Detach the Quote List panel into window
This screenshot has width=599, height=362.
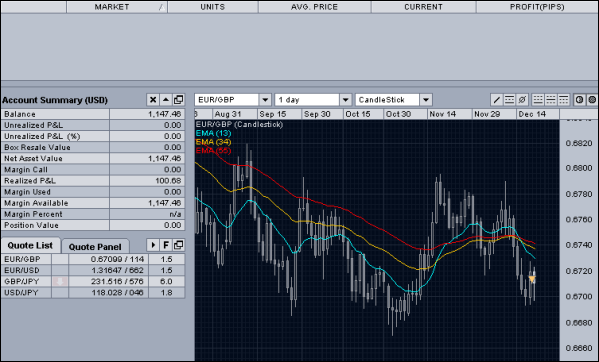(x=178, y=245)
